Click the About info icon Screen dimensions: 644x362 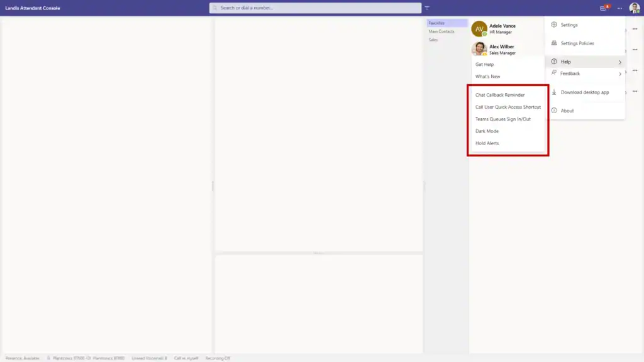click(x=553, y=110)
